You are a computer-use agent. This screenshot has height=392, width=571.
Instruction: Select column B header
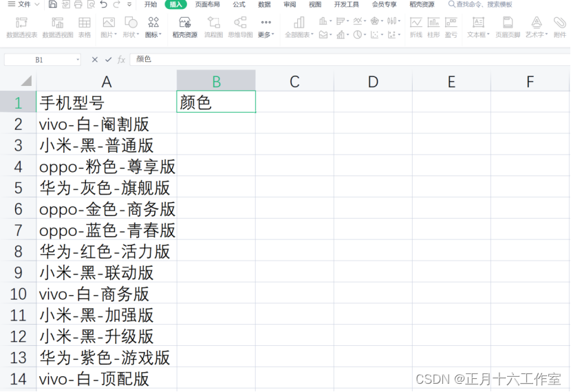[x=216, y=80]
